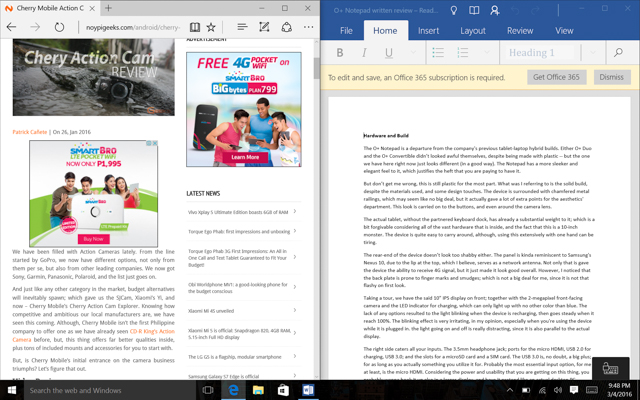Open the Layout tab in Word
Screen dimensions: 640x400
473,30
